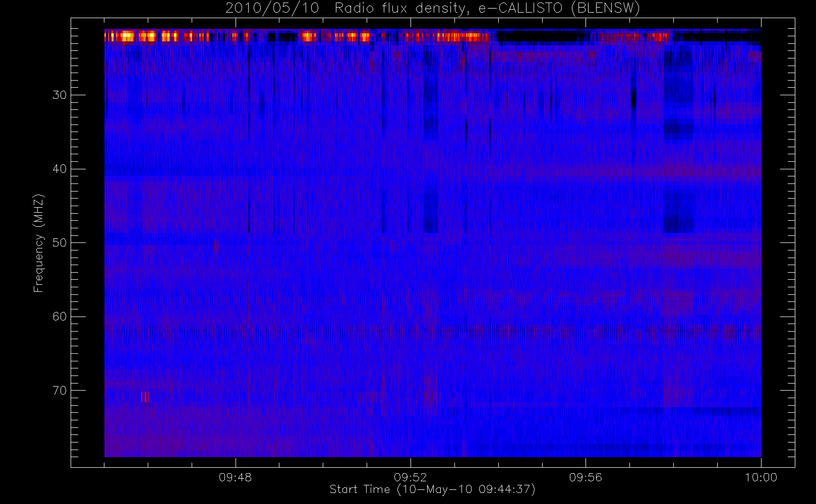This screenshot has height=504, width=816.
Task: Click the 'Start Time (10-May-10 09:44:37)' label
Action: 432,489
